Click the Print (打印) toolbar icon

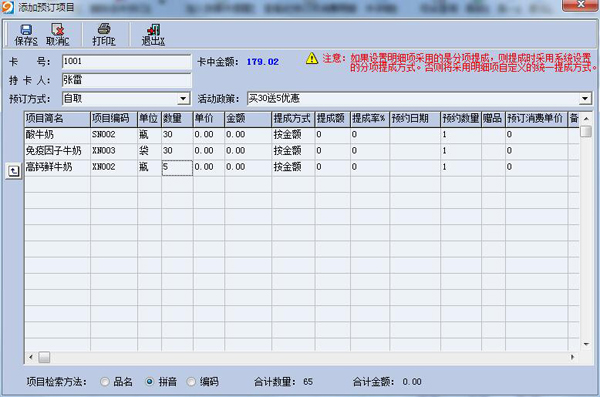[x=104, y=34]
